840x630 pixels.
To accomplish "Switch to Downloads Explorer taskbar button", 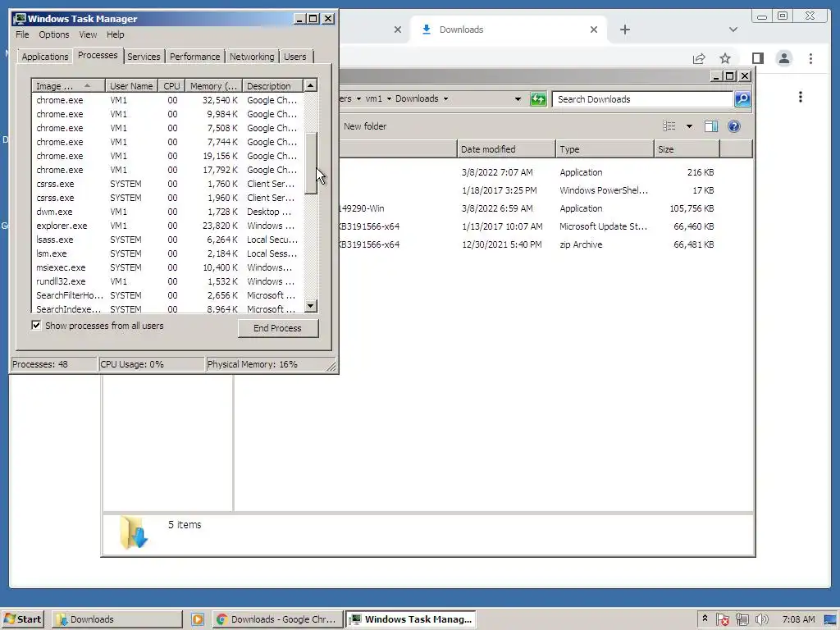I will coord(116,619).
